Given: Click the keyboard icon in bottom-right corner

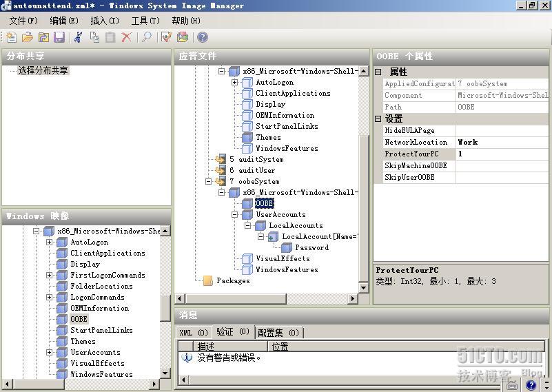Looking at the screenshot, I should pyautogui.click(x=512, y=385).
